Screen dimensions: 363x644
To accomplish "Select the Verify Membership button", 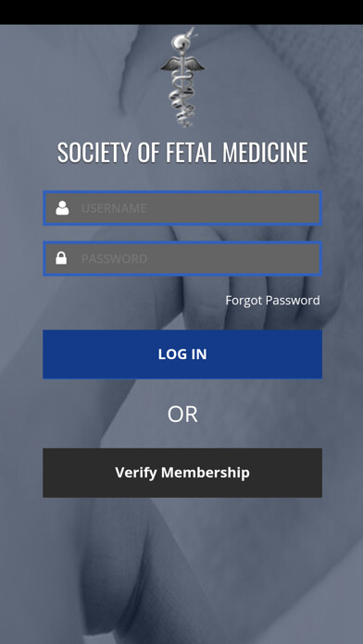I will (182, 473).
